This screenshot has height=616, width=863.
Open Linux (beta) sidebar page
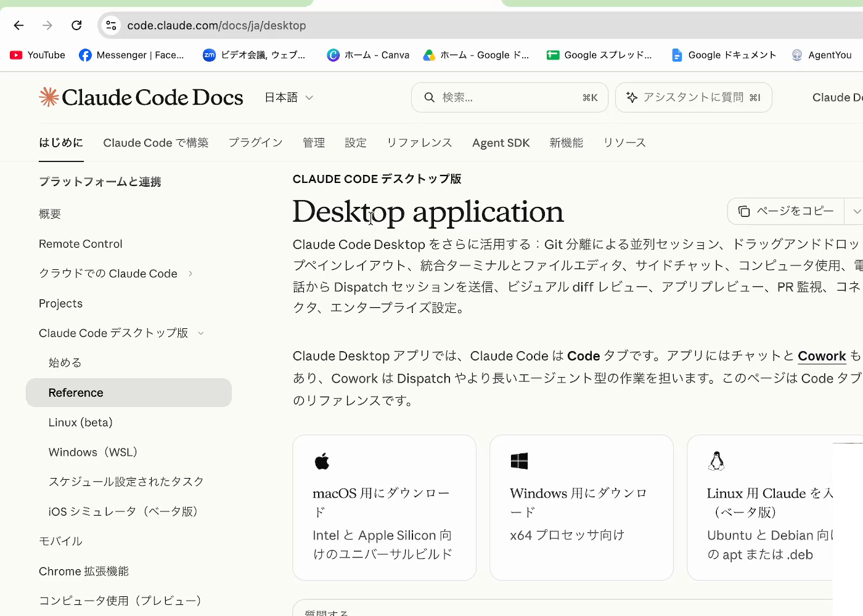[x=81, y=423]
